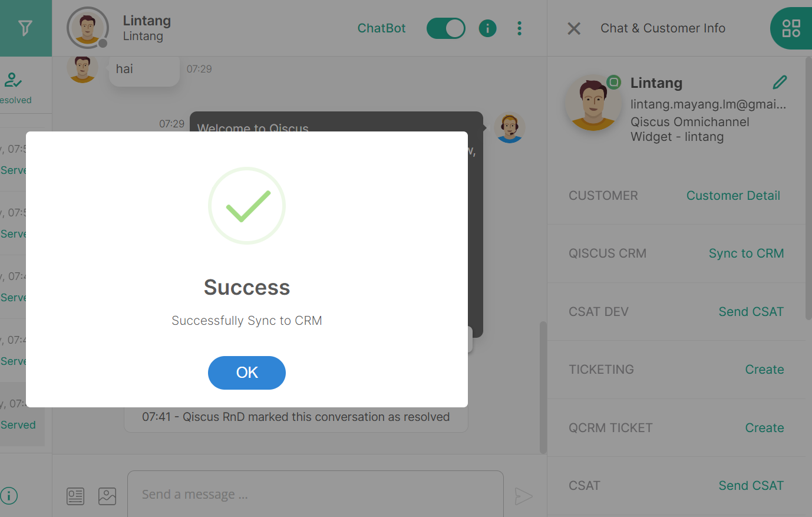This screenshot has width=812, height=517.
Task: Send CSAT for CSAT DEV
Action: pyautogui.click(x=751, y=312)
